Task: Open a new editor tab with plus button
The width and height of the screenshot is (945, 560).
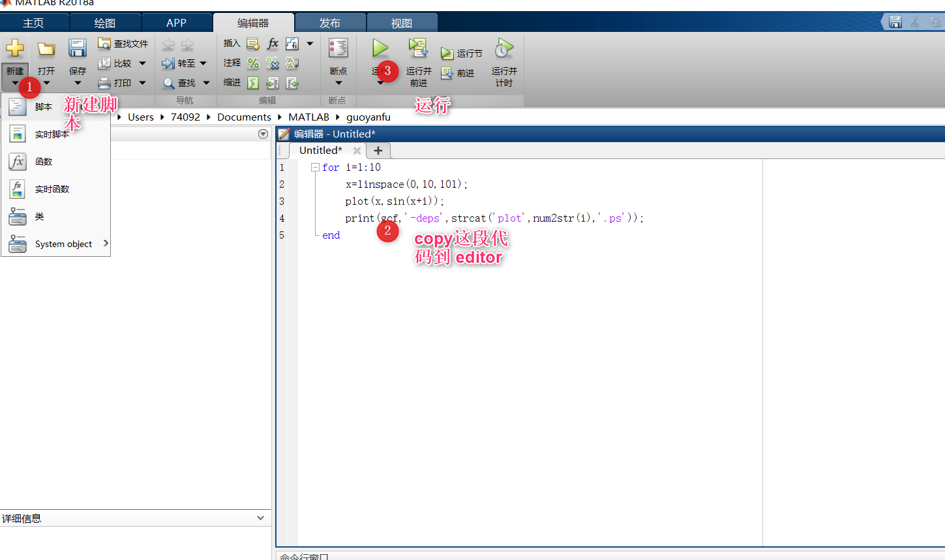Action: (378, 150)
